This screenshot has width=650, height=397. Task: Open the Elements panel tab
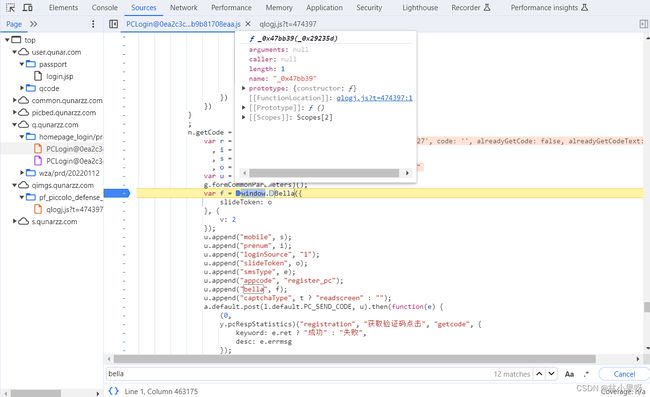point(63,7)
